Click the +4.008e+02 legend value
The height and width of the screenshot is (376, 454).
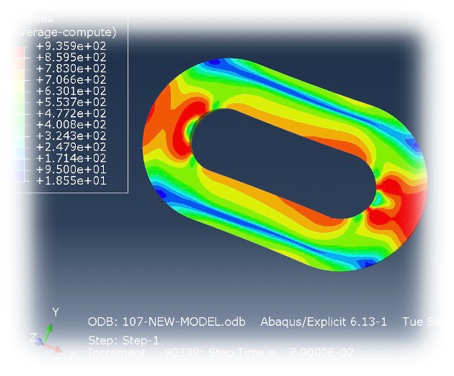71,125
